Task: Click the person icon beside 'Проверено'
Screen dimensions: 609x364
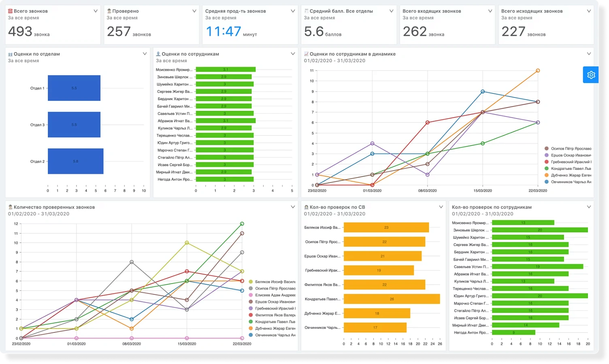Action: pyautogui.click(x=109, y=11)
